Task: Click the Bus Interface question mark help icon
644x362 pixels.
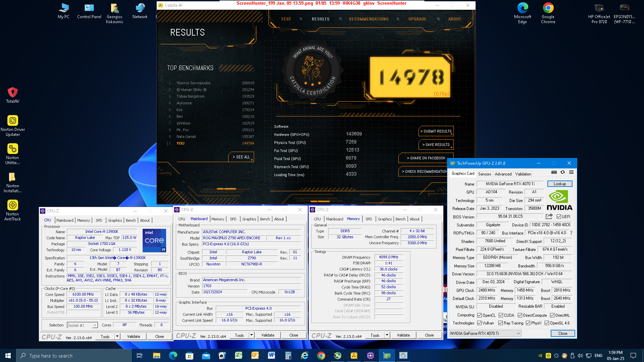Action: click(571, 233)
